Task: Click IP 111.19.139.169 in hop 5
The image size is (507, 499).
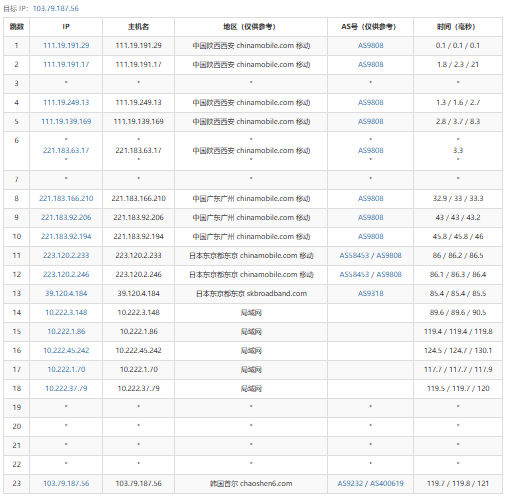Action: point(66,121)
